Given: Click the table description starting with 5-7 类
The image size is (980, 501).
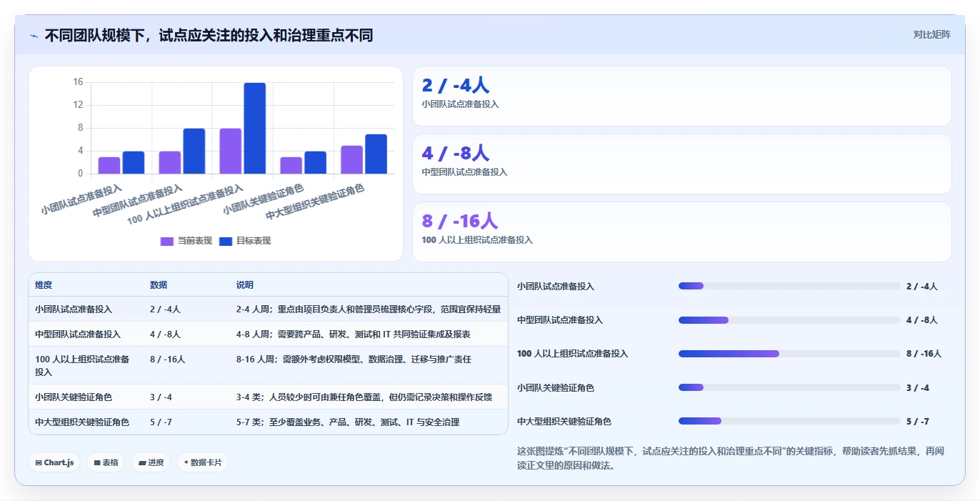Looking at the screenshot, I should pyautogui.click(x=348, y=422).
